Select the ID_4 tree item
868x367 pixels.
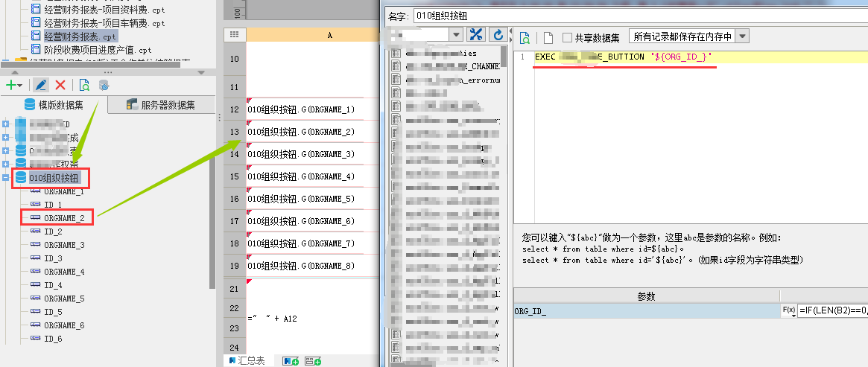[x=53, y=285]
